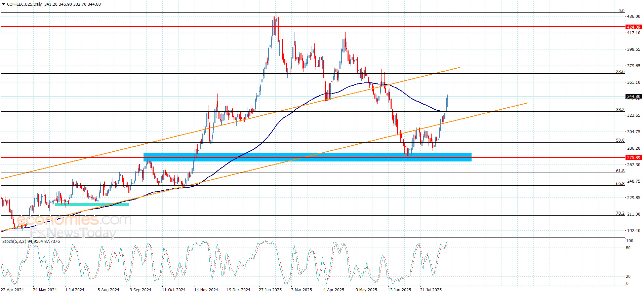
Task: Select the 323.65 price axis value
Action: coord(634,115)
